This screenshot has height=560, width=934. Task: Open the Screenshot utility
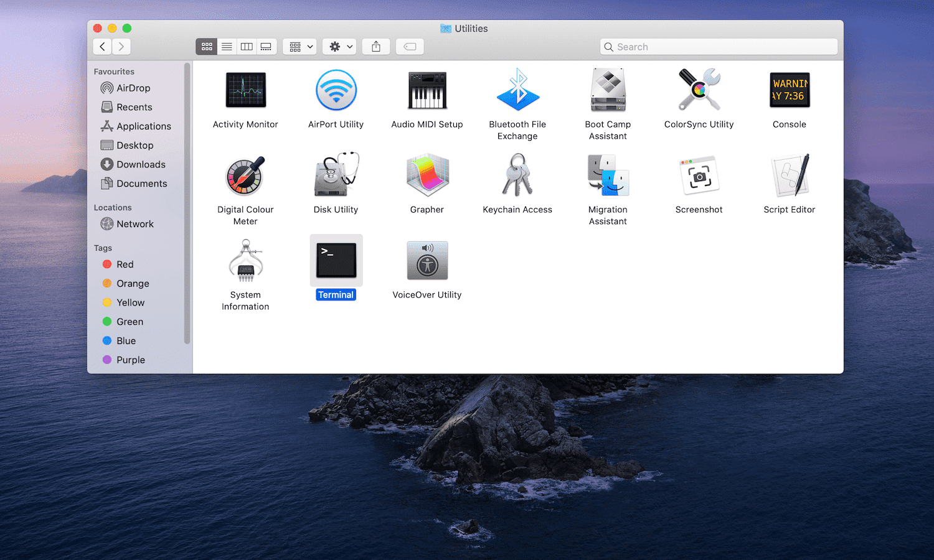point(699,175)
